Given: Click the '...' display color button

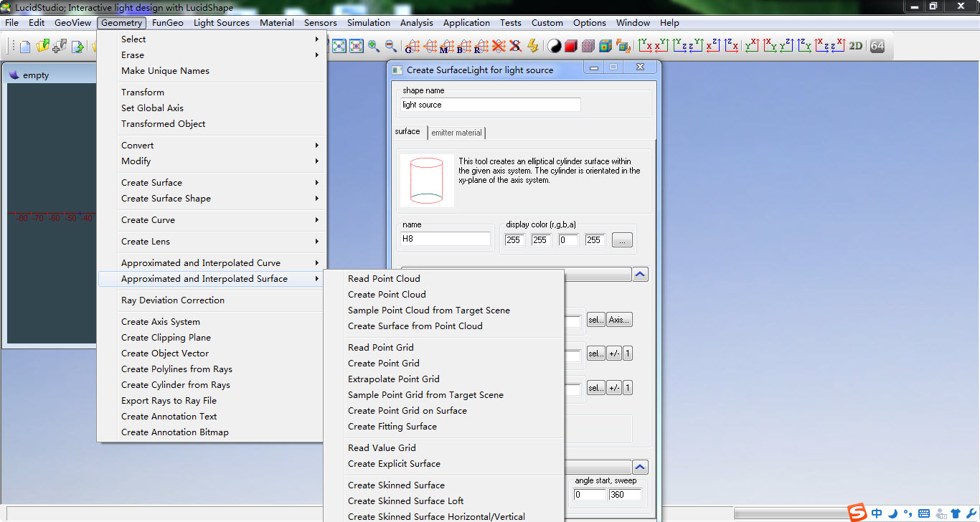Looking at the screenshot, I should (622, 240).
